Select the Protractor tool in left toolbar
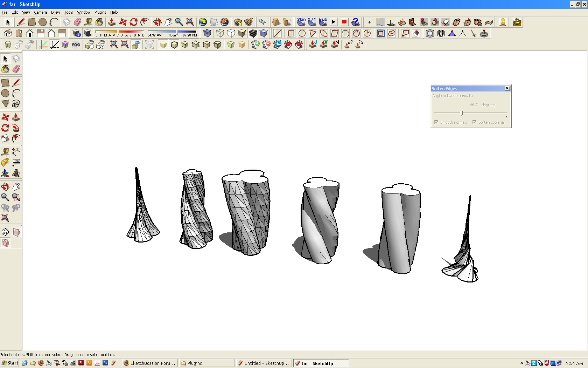 pyautogui.click(x=5, y=162)
